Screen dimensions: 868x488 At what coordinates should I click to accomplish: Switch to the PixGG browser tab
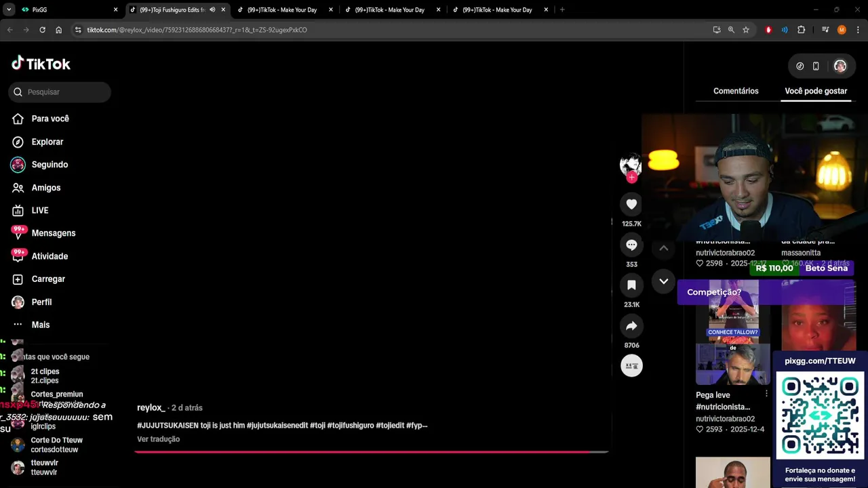[68, 10]
